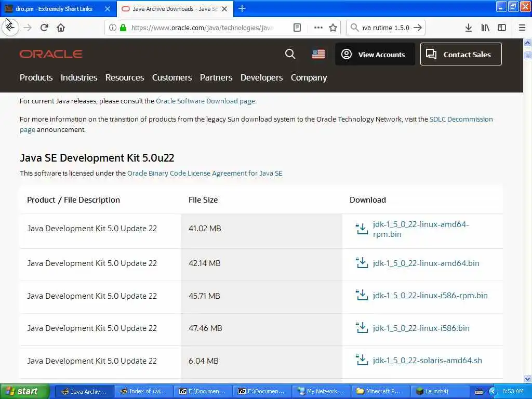Open the Oracle site search magnifier
The height and width of the screenshot is (399, 532).
point(290,54)
